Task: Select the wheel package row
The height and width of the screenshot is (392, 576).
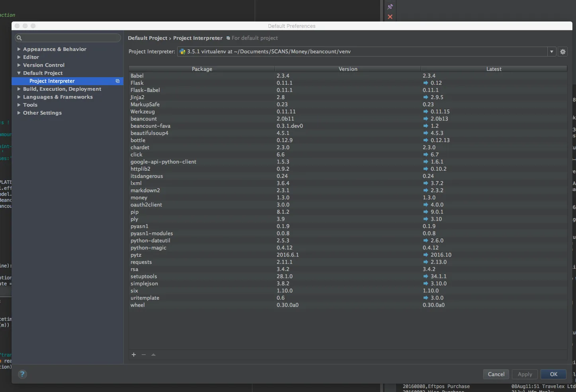Action: (348, 305)
